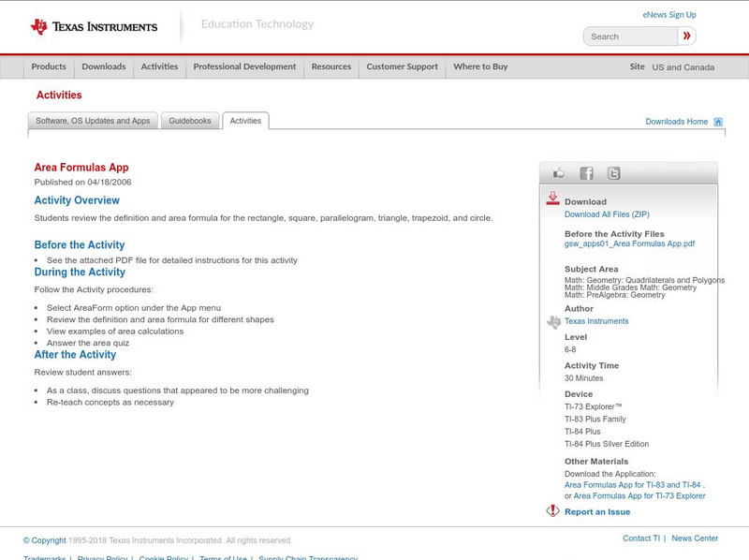Screen dimensions: 749x560
Task: Share the activity on Facebook
Action: [x=586, y=173]
